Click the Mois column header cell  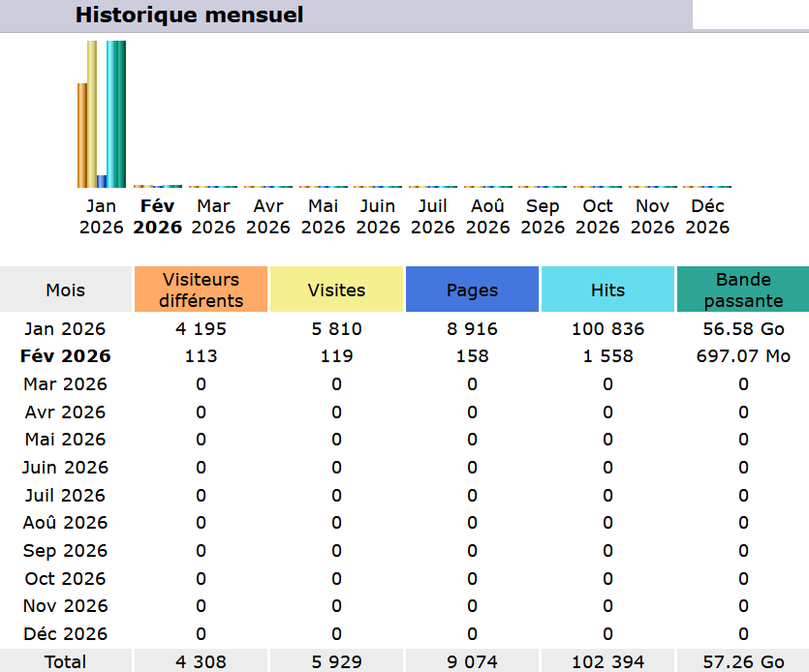click(x=66, y=290)
